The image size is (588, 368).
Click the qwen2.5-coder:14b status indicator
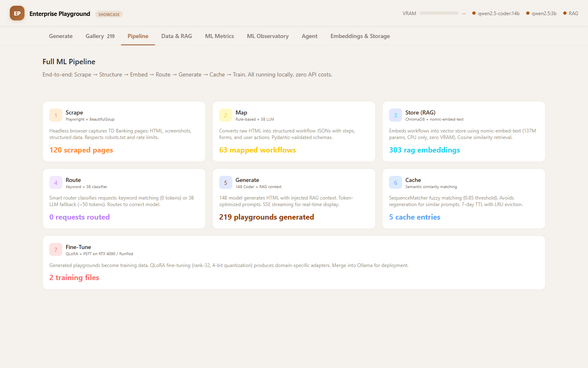coord(496,13)
